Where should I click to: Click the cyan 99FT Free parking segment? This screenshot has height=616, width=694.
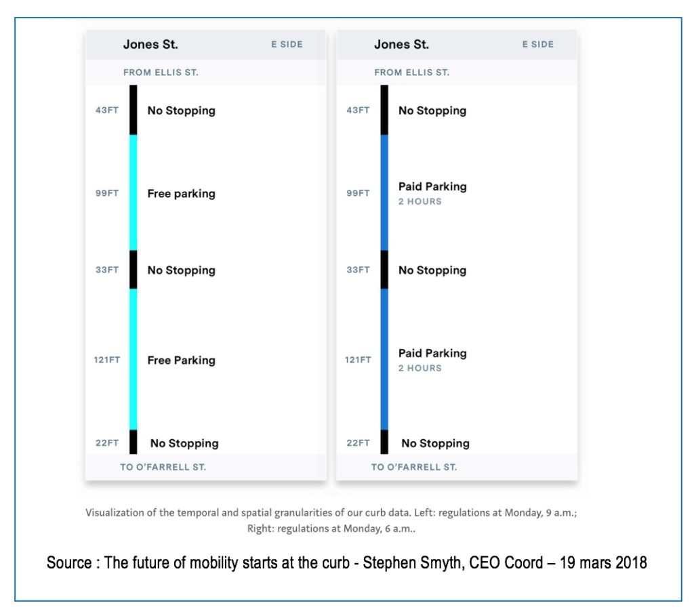pyautogui.click(x=134, y=192)
